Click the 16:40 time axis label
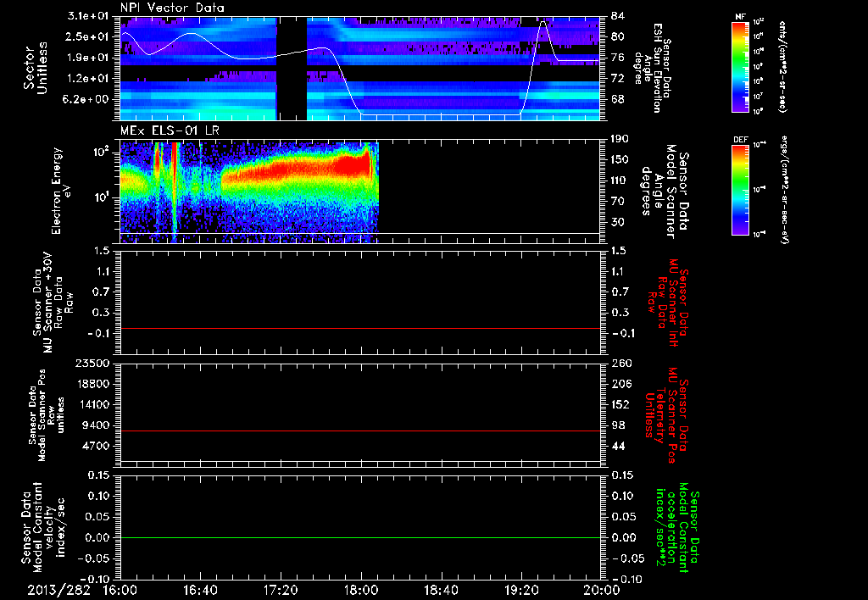This screenshot has width=868, height=600. click(200, 590)
